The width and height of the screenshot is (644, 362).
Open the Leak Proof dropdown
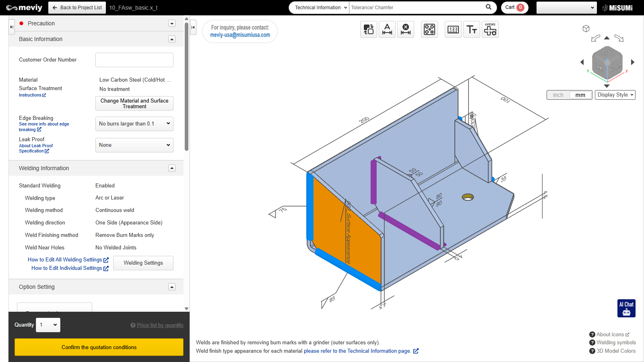pos(134,145)
